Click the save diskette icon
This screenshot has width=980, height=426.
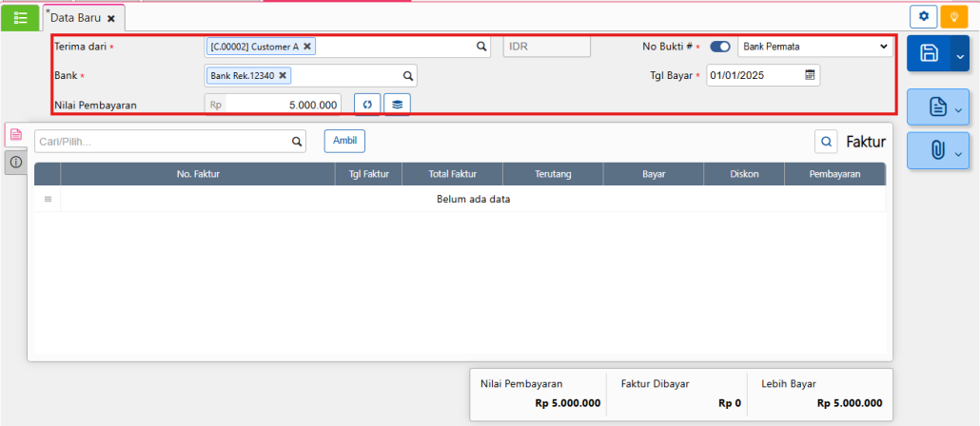[930, 55]
